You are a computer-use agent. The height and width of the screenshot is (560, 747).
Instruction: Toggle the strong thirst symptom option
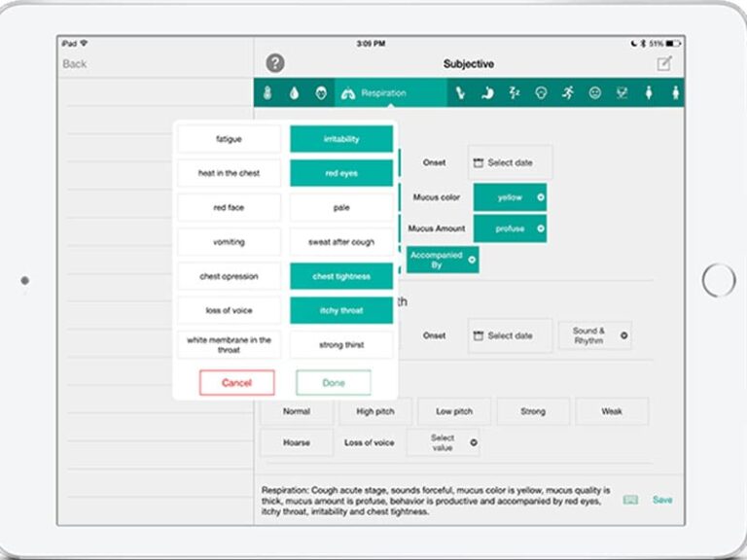pyautogui.click(x=341, y=345)
